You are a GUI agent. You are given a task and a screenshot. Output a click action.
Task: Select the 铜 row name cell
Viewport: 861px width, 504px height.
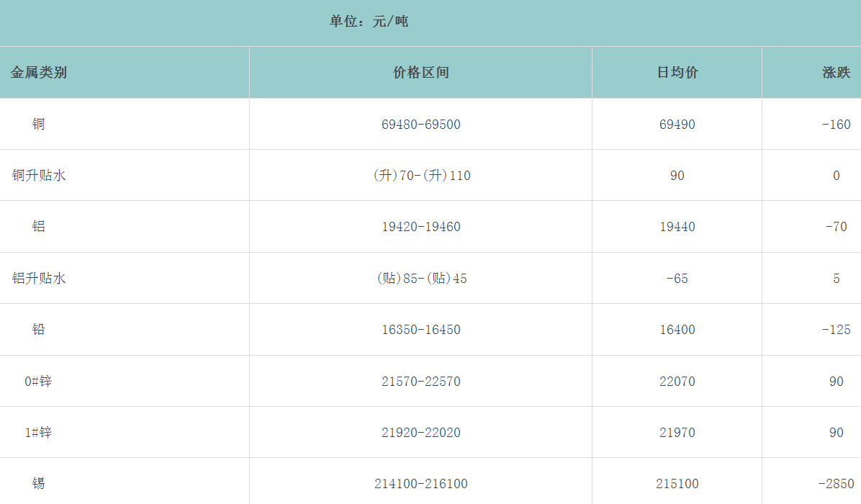tap(39, 124)
